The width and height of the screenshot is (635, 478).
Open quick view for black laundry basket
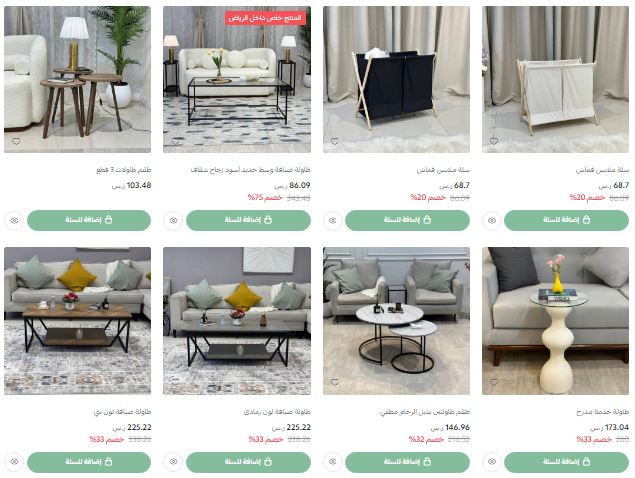click(332, 221)
